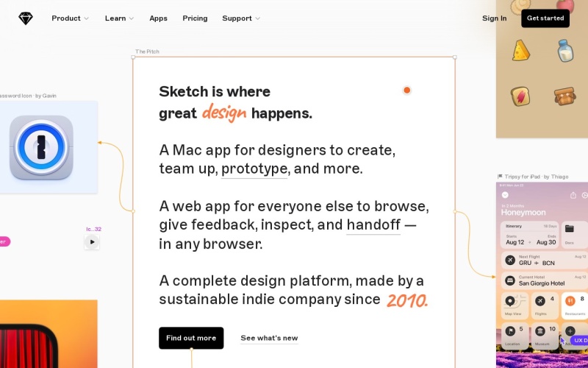Go to the Apps page
The image size is (588, 368).
tap(158, 18)
